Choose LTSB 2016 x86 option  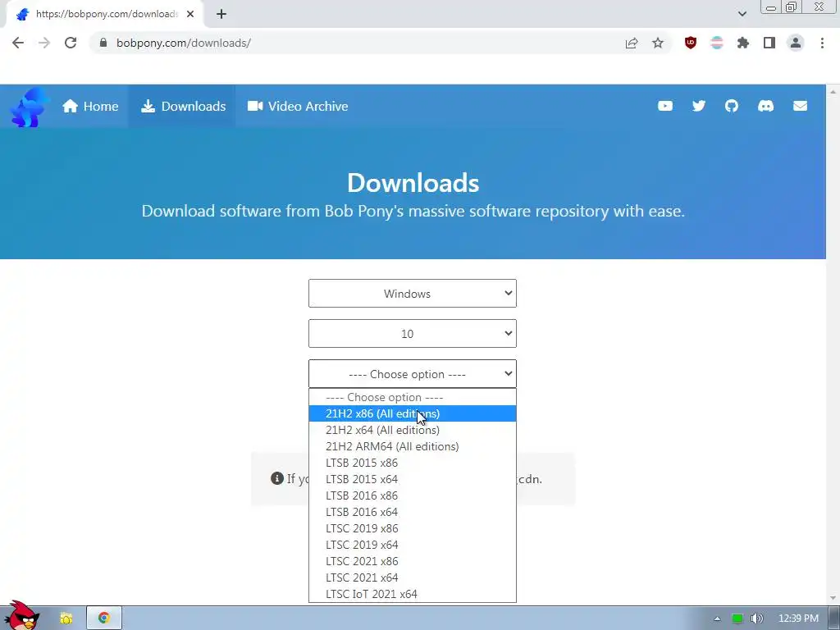click(413, 495)
